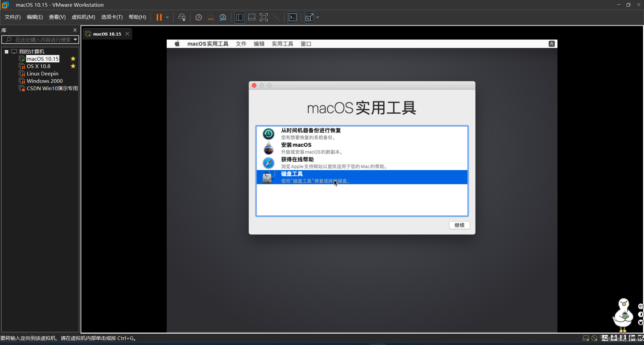Click the moon bubble beside duck

coord(641,314)
